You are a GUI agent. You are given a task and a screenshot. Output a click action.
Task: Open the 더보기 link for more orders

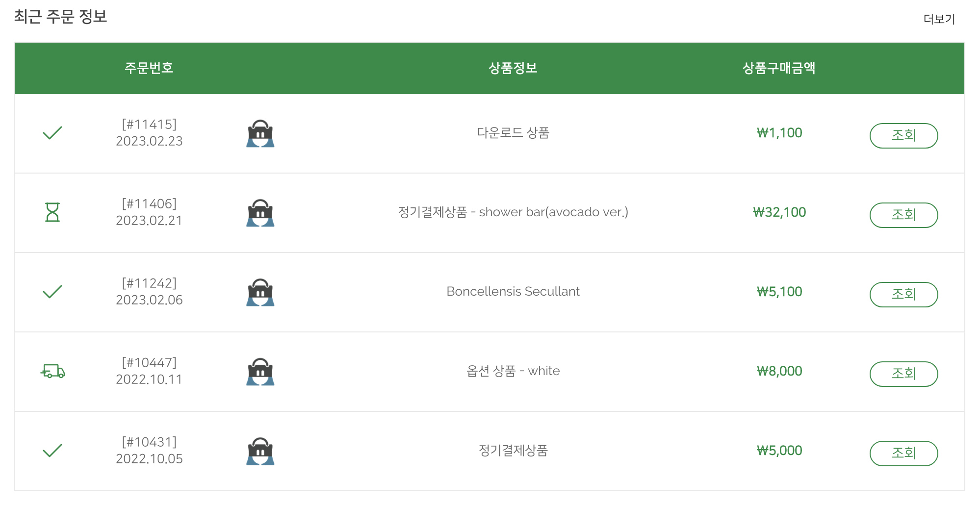pyautogui.click(x=939, y=19)
